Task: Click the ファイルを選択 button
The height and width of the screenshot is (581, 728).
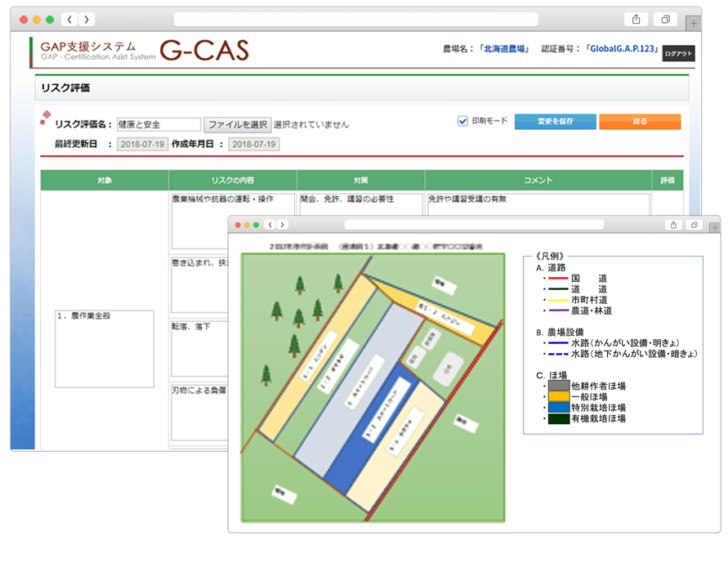Action: pos(238,124)
